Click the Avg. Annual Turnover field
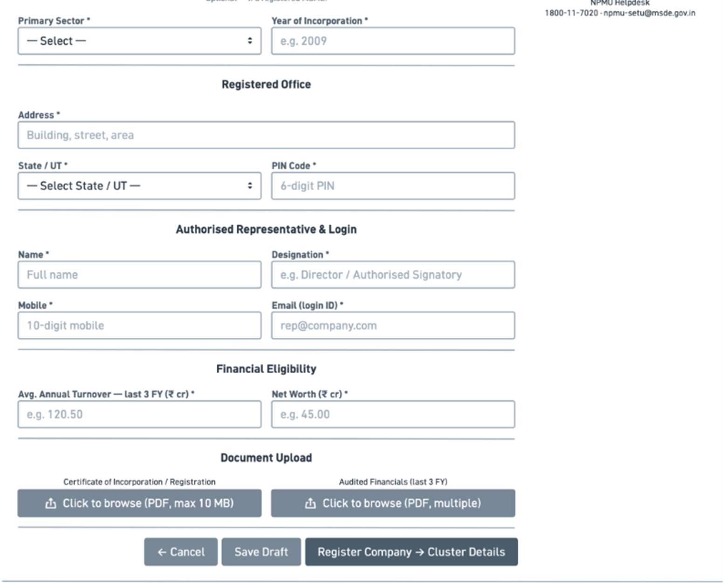The height and width of the screenshot is (583, 728). (139, 414)
